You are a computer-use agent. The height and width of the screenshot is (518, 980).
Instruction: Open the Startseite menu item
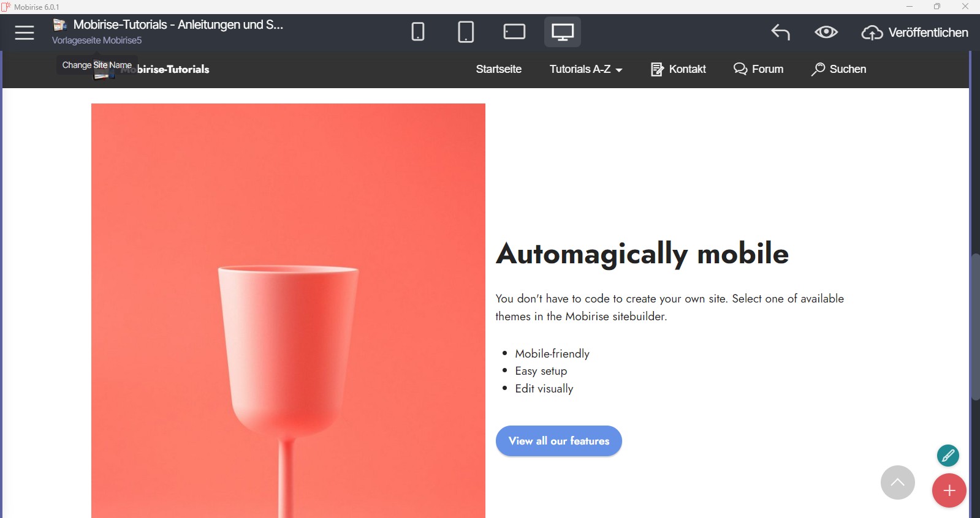tap(498, 69)
